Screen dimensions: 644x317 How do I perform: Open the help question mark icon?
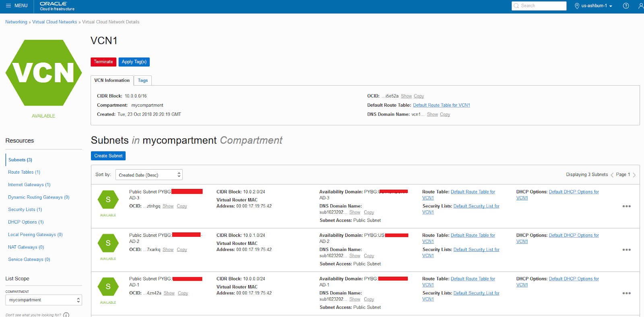click(626, 6)
